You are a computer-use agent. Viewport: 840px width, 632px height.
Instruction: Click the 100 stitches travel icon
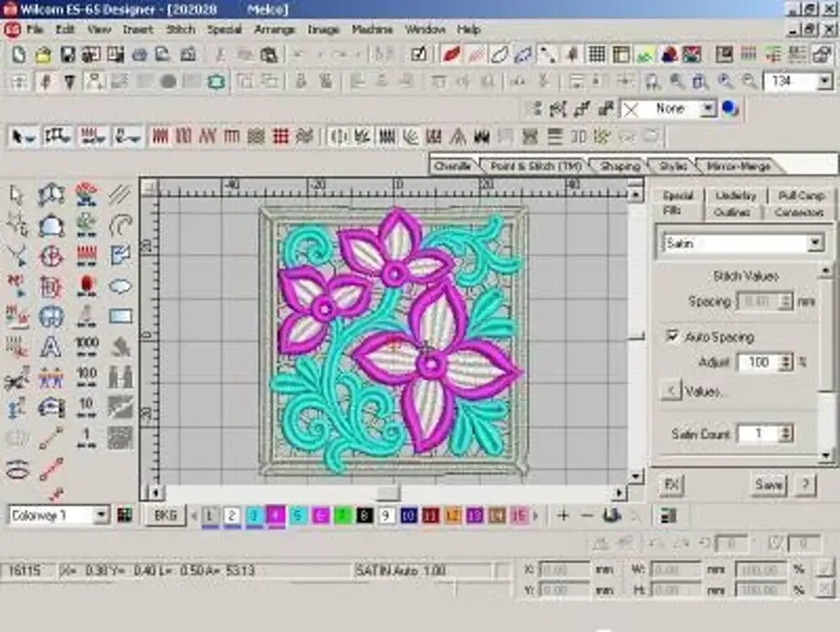(x=87, y=377)
